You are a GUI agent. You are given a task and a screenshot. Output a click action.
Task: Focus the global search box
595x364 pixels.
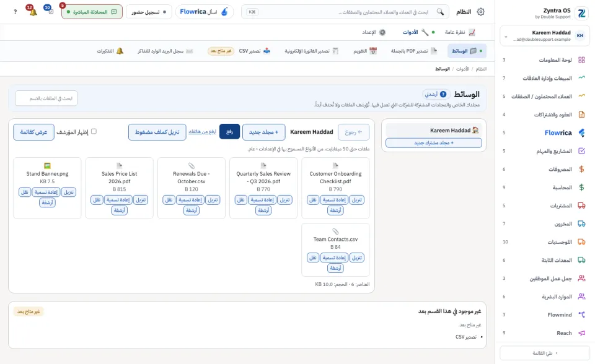(x=345, y=12)
